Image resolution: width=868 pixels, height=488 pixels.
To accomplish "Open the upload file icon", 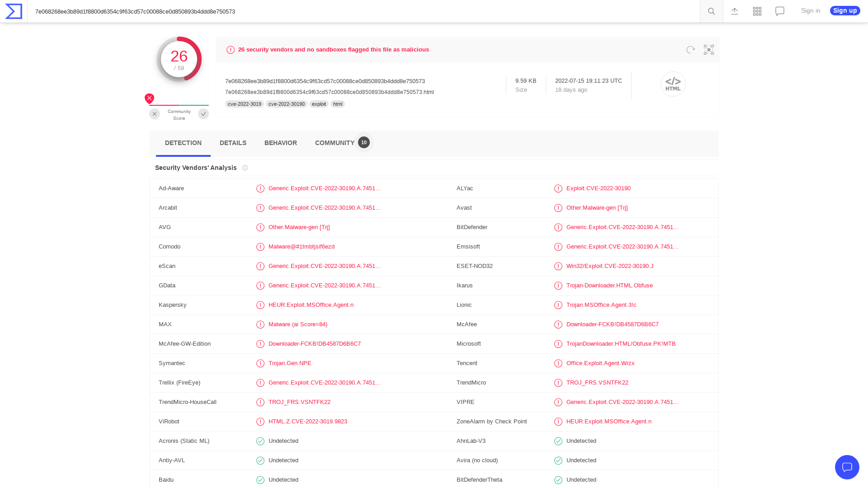I will [735, 11].
